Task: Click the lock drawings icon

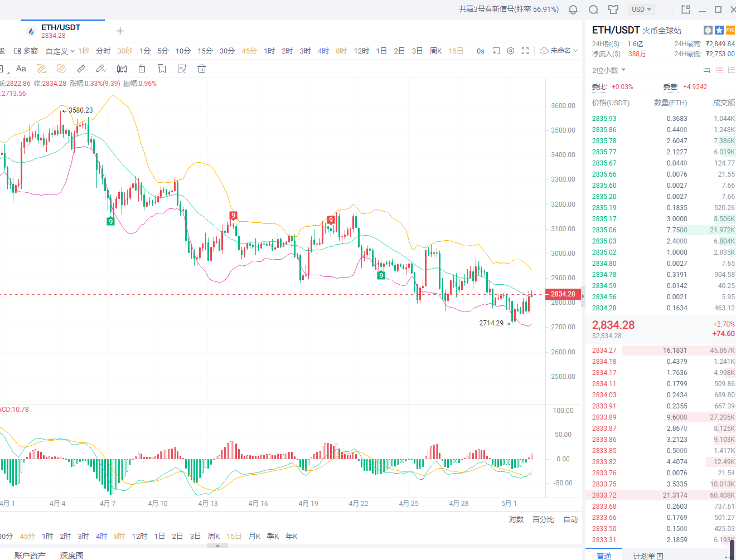Action: (142, 69)
